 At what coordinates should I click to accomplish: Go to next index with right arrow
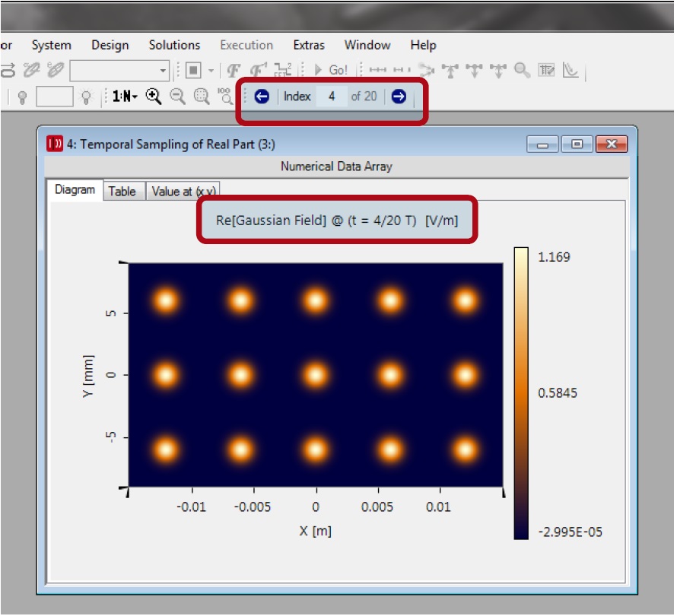click(x=399, y=97)
